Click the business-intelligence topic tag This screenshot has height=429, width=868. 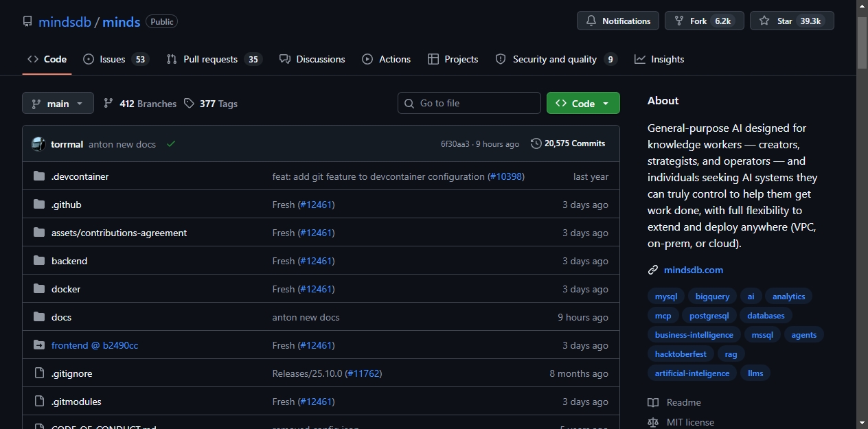(x=694, y=335)
